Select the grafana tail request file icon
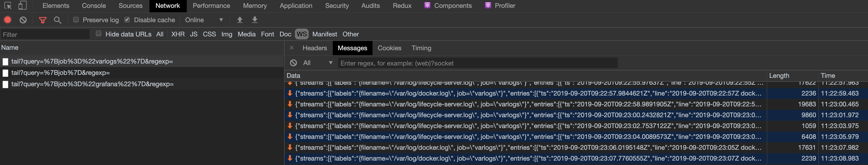 (5, 84)
